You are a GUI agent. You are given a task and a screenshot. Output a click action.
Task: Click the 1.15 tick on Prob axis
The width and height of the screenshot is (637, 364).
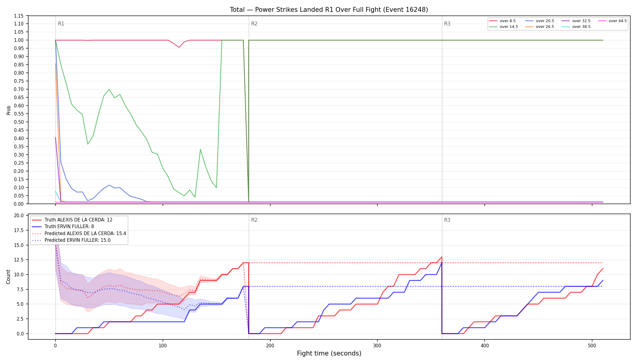click(19, 16)
